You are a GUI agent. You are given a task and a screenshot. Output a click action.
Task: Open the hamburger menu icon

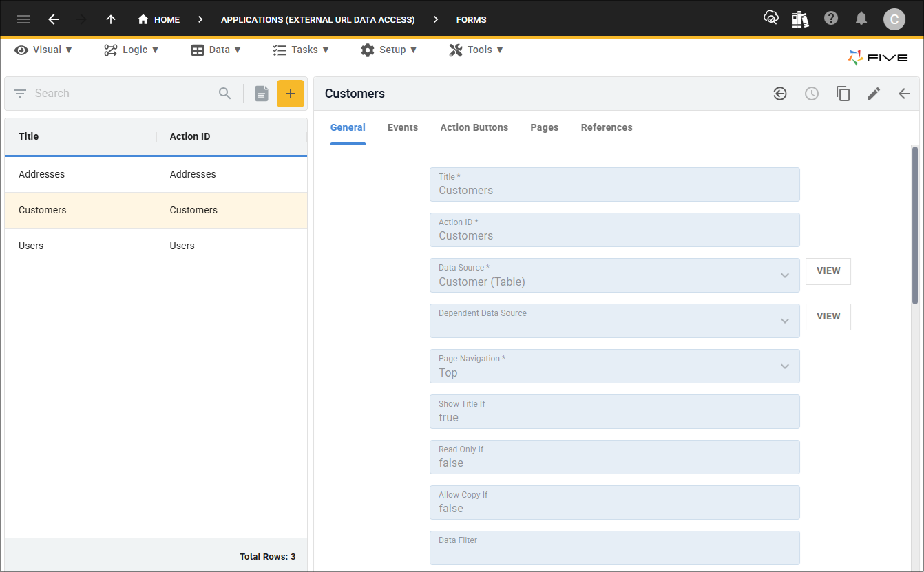pyautogui.click(x=23, y=19)
